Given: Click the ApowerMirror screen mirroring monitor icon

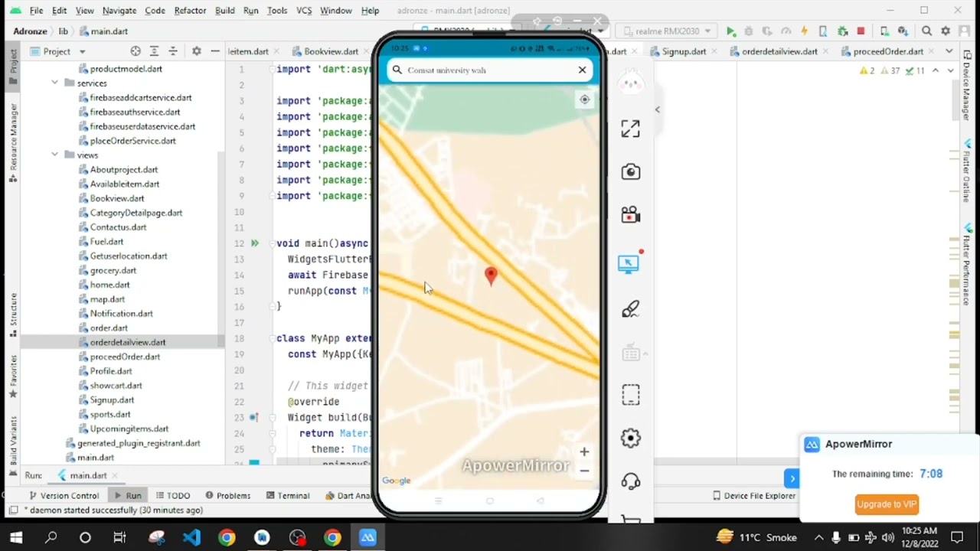Looking at the screenshot, I should coord(629,264).
